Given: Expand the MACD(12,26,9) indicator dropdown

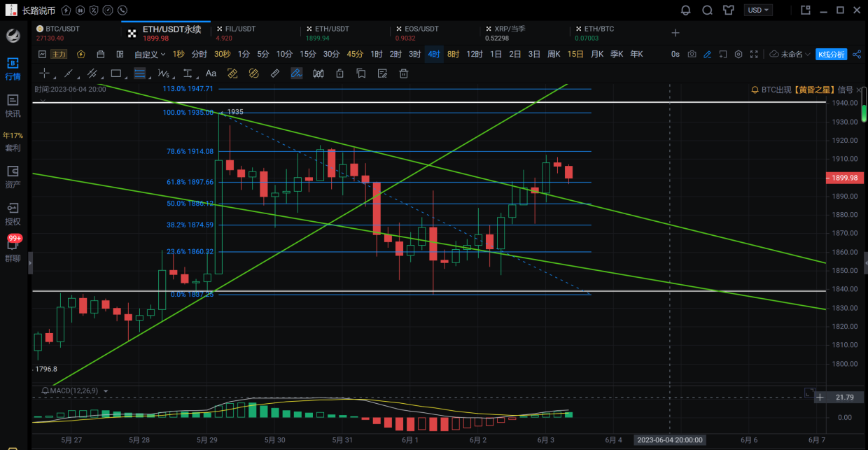Looking at the screenshot, I should [x=106, y=391].
